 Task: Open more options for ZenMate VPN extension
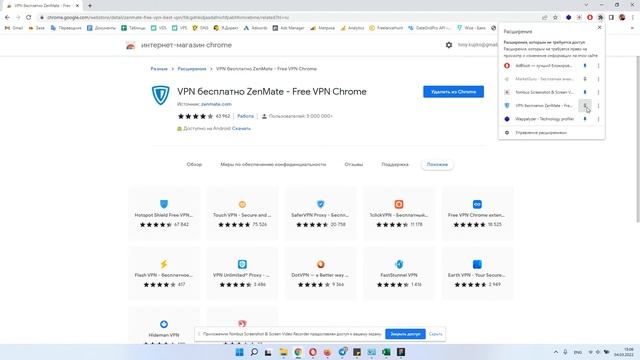pyautogui.click(x=598, y=106)
